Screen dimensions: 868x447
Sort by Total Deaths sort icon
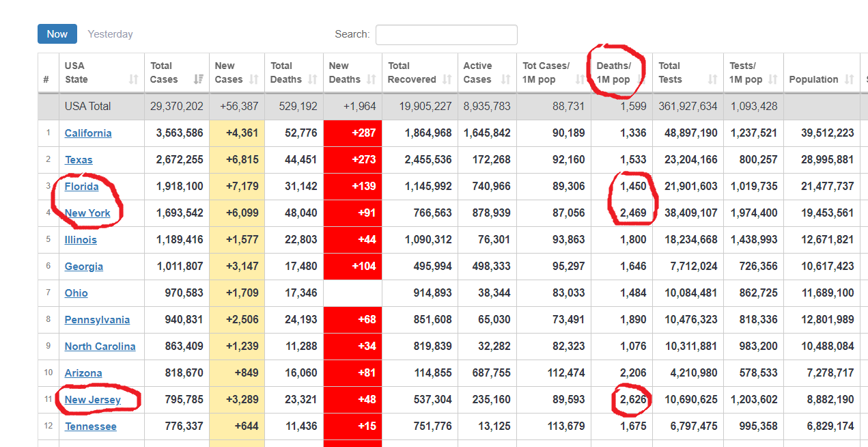pos(313,79)
